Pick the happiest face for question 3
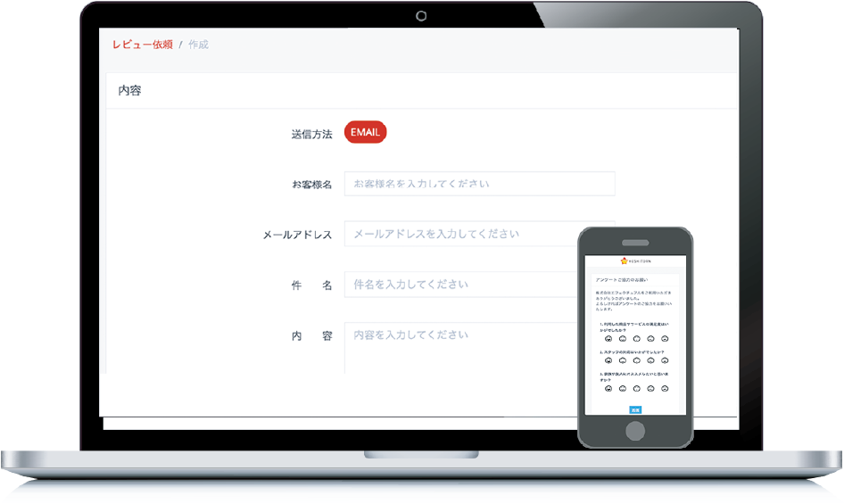The width and height of the screenshot is (844, 504). pyautogui.click(x=608, y=388)
